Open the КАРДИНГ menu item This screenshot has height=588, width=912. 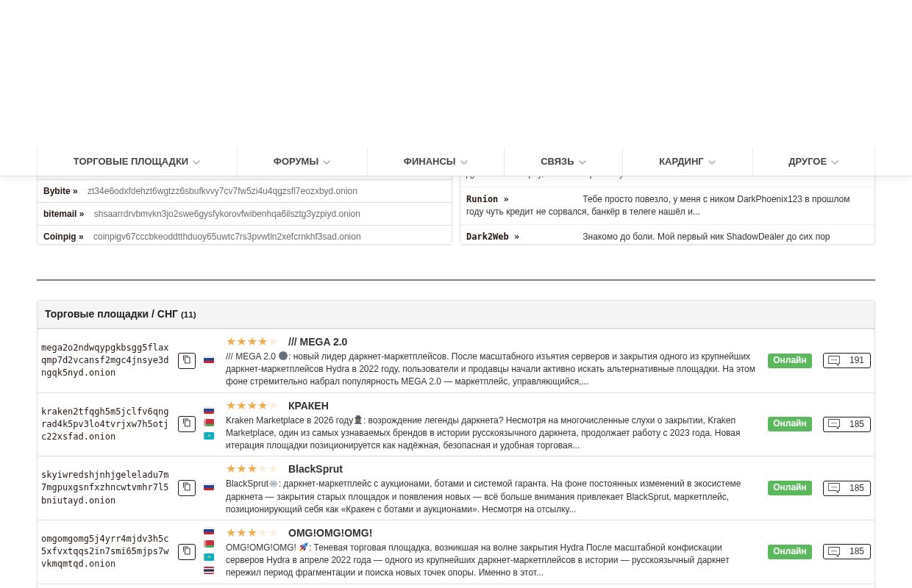(687, 162)
